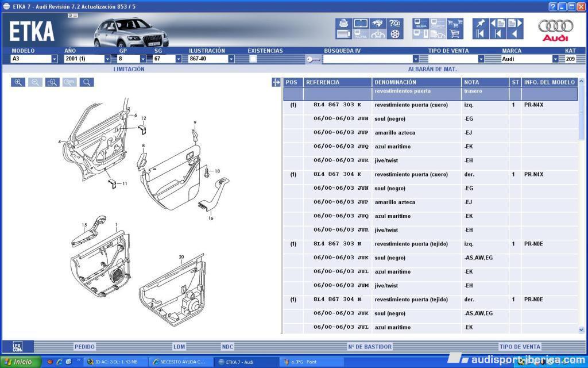The height and width of the screenshot is (368, 588).
Task: Click the key icon beside Búsqueda IV
Action: coord(313,59)
